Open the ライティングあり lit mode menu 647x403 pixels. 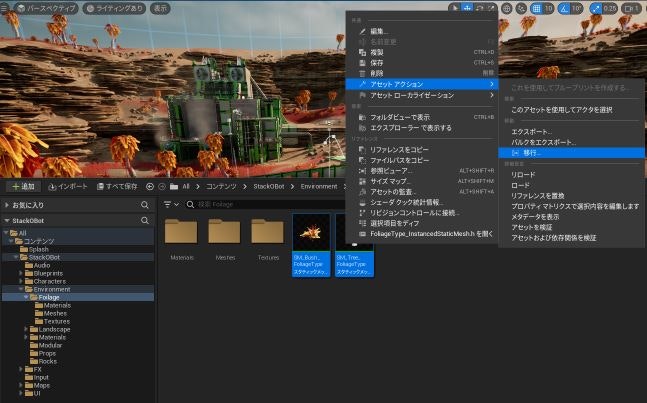[x=114, y=8]
